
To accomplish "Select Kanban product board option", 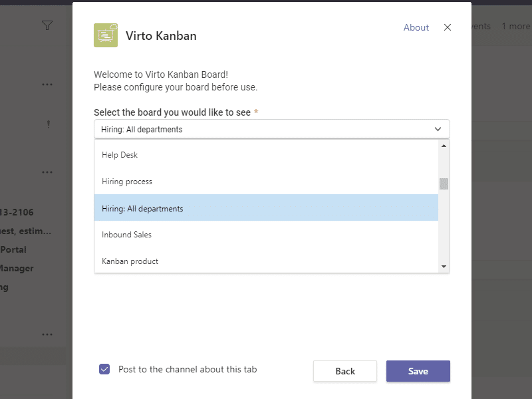I will 266,261.
